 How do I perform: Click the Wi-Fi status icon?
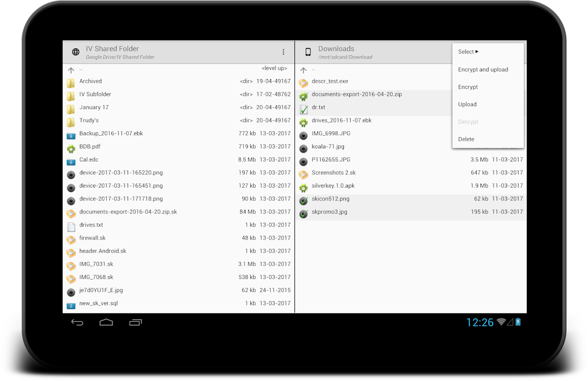click(501, 322)
